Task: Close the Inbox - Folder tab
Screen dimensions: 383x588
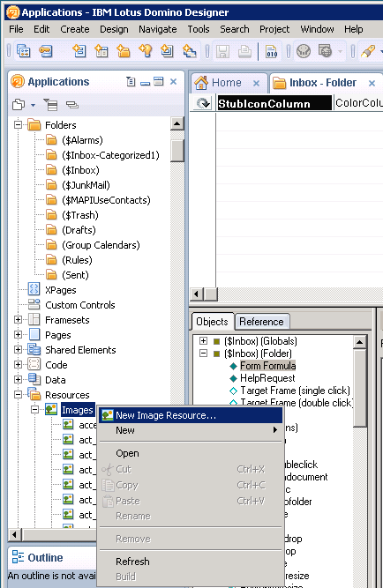Action: click(372, 83)
